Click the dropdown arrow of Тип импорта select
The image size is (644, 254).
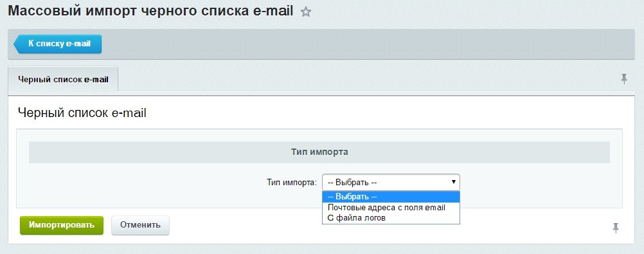[453, 182]
